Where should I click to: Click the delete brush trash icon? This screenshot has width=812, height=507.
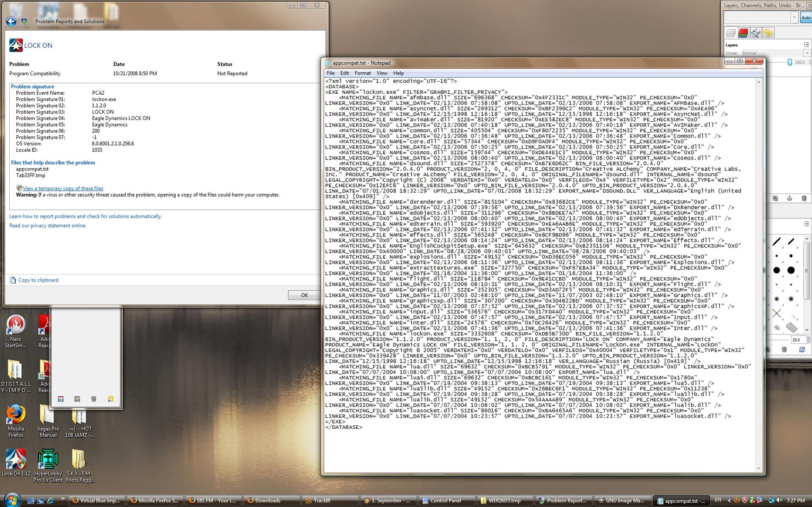tap(784, 350)
